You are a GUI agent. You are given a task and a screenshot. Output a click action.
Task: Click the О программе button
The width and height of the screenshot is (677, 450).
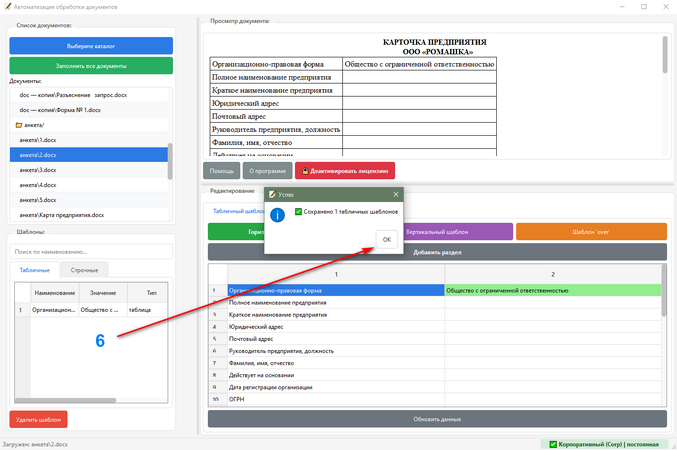pos(267,171)
